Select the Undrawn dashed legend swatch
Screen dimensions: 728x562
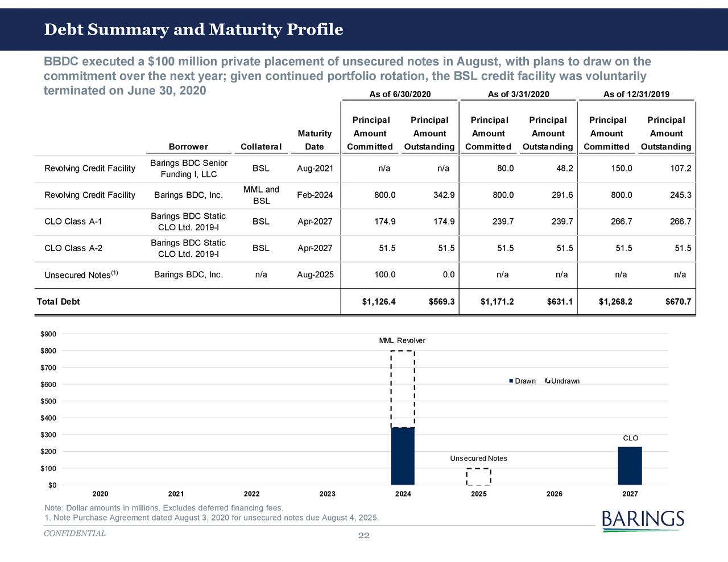click(547, 381)
